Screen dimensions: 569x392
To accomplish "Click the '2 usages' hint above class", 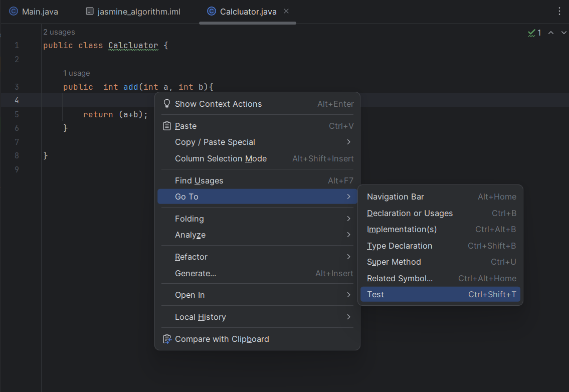I will (59, 32).
